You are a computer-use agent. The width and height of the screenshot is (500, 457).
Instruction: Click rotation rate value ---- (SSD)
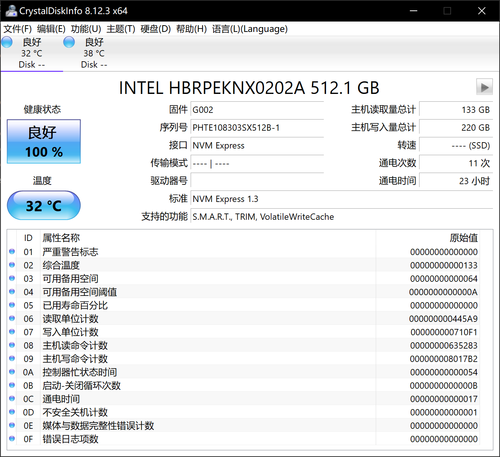(456, 146)
